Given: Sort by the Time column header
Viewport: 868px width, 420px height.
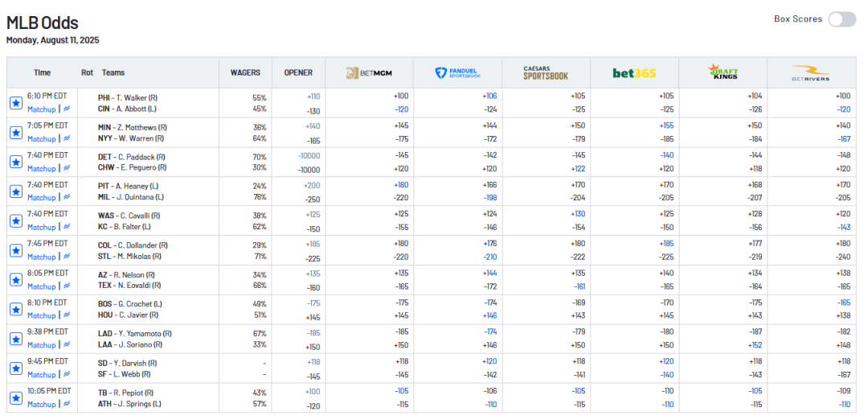Looking at the screenshot, I should [42, 72].
